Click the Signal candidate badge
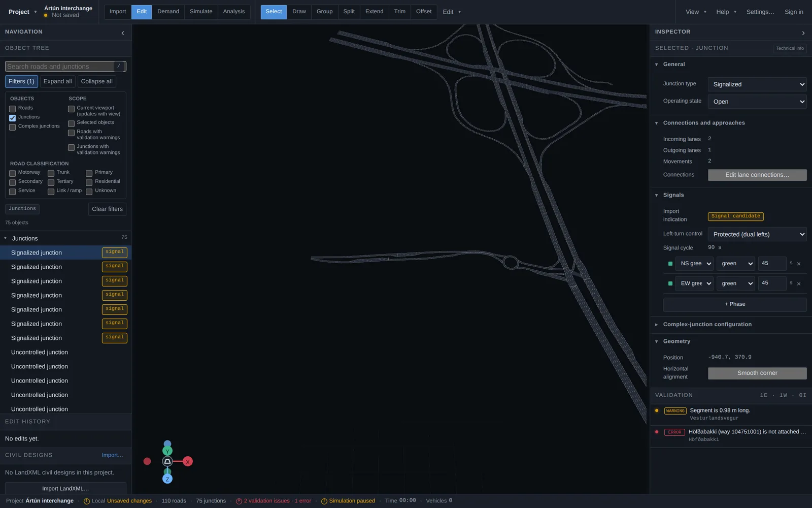 (736, 216)
